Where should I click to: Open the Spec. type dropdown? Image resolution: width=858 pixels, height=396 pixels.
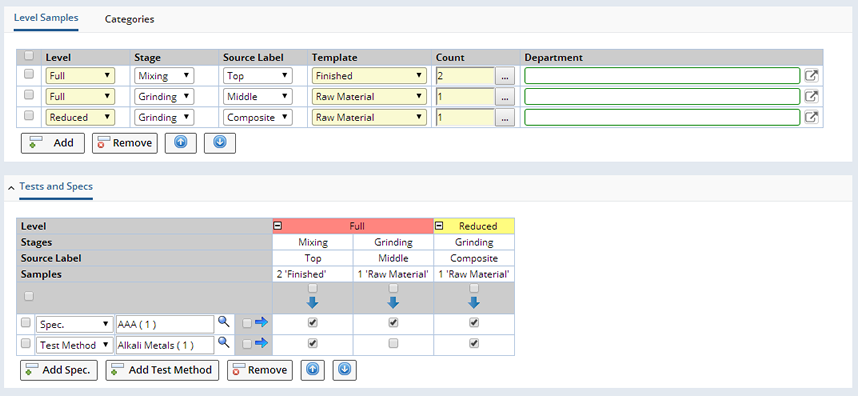[74, 324]
